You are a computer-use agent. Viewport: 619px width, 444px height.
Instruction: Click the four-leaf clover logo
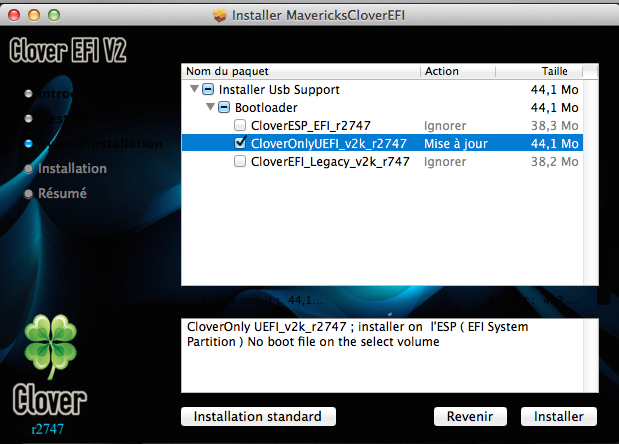(x=51, y=346)
